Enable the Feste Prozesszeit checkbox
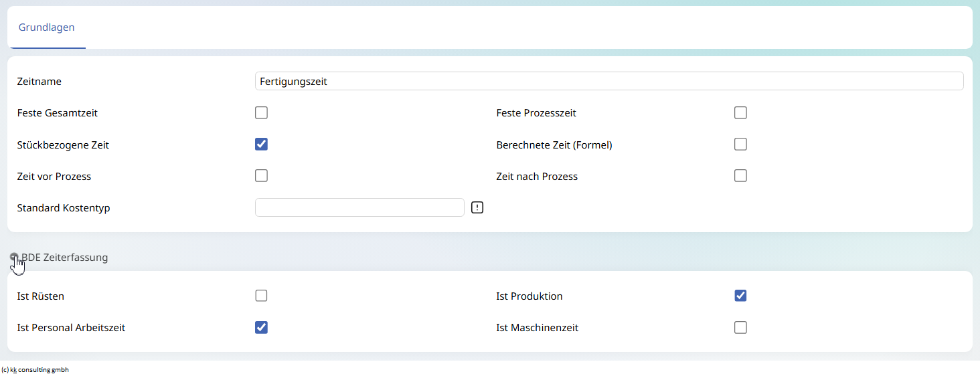 (x=740, y=112)
